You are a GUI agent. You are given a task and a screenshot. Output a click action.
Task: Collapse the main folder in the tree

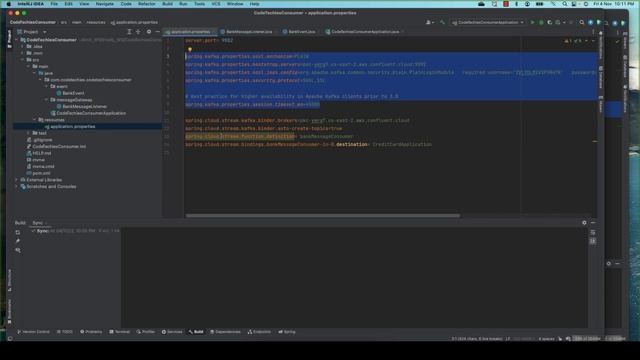click(x=29, y=67)
